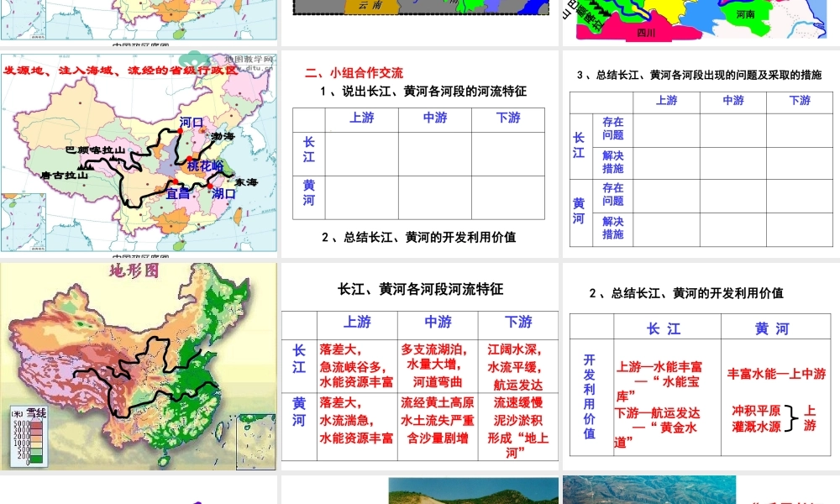Click the 东海 label on the map
The image size is (840, 504).
pos(246,182)
